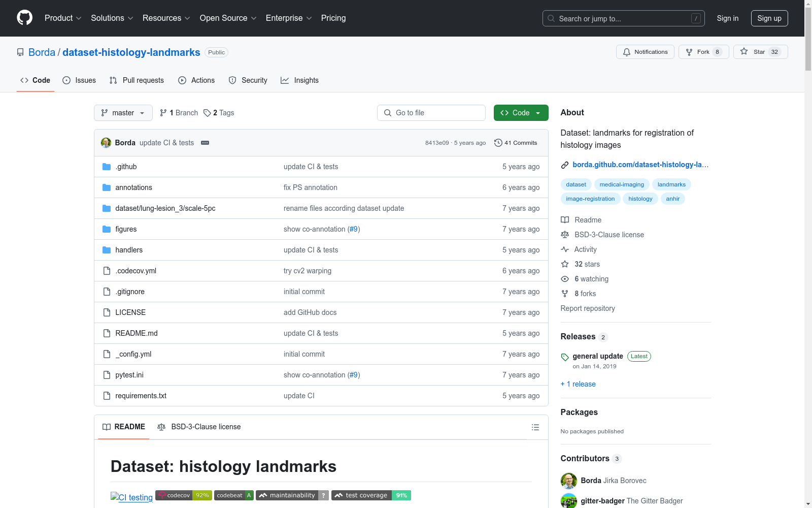
Task: Open the Solutions navigation menu
Action: (112, 18)
